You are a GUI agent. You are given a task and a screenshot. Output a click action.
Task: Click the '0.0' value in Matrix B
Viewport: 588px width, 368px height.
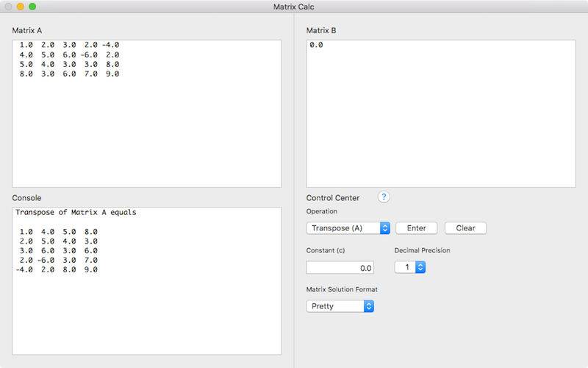(x=316, y=45)
